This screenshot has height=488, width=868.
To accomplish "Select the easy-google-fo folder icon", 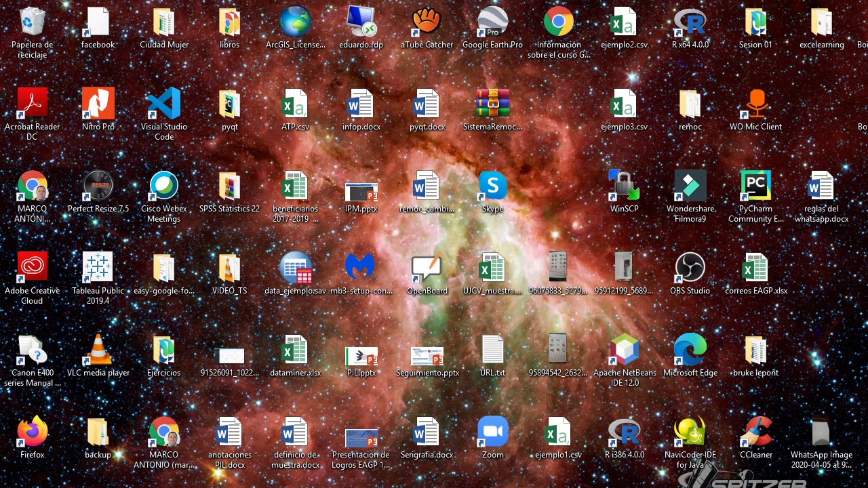I will [163, 268].
